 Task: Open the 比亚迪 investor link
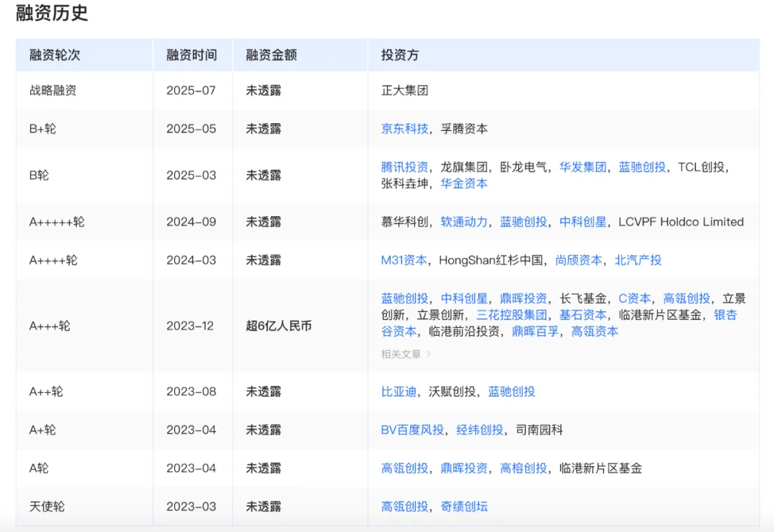click(x=398, y=392)
